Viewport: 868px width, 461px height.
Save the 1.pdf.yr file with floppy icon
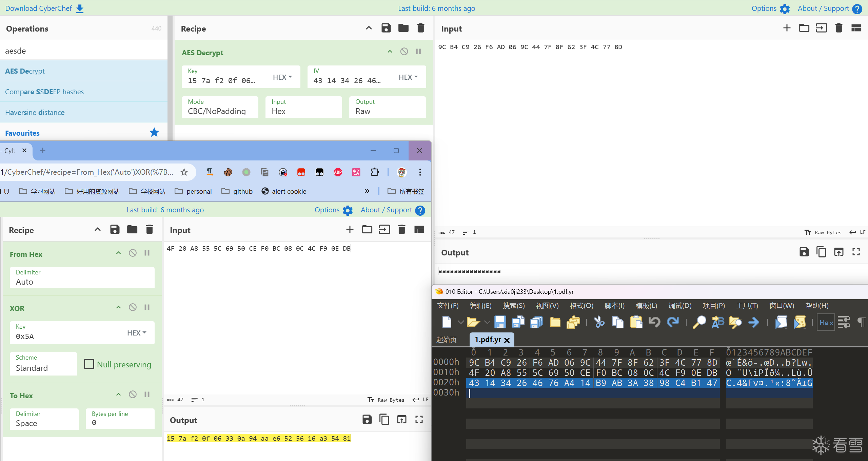(x=500, y=322)
